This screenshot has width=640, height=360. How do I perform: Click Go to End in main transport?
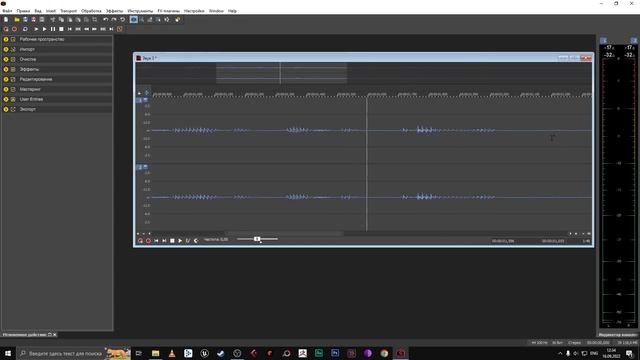tap(111, 29)
